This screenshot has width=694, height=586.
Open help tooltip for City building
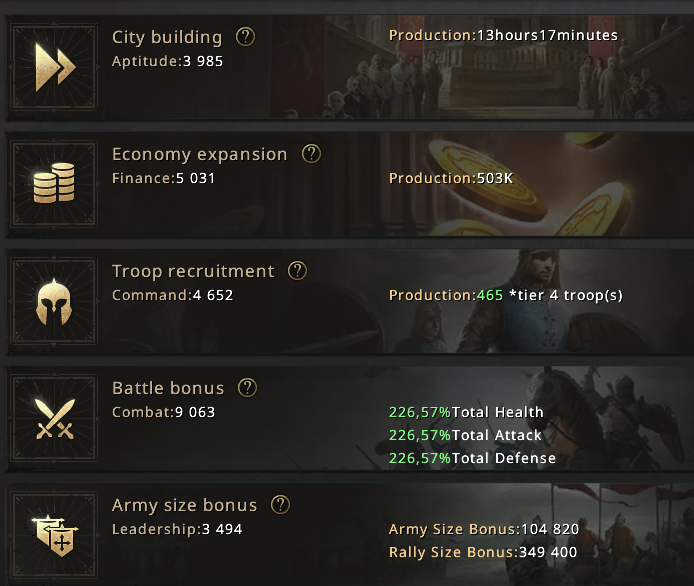point(245,37)
